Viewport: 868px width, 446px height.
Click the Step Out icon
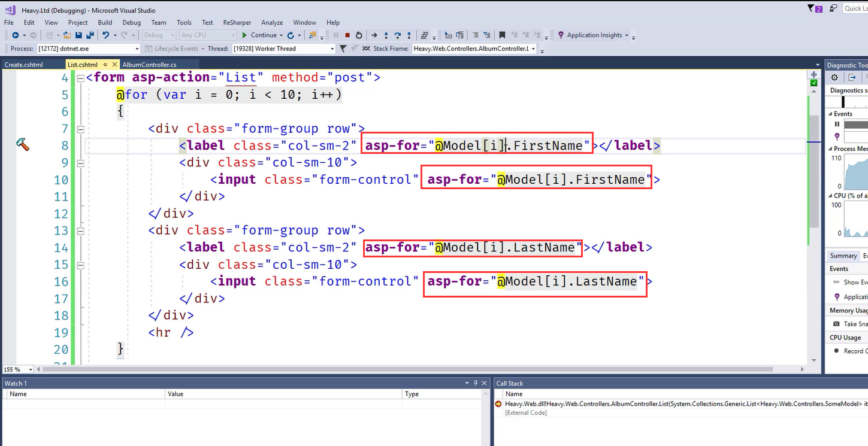click(409, 35)
